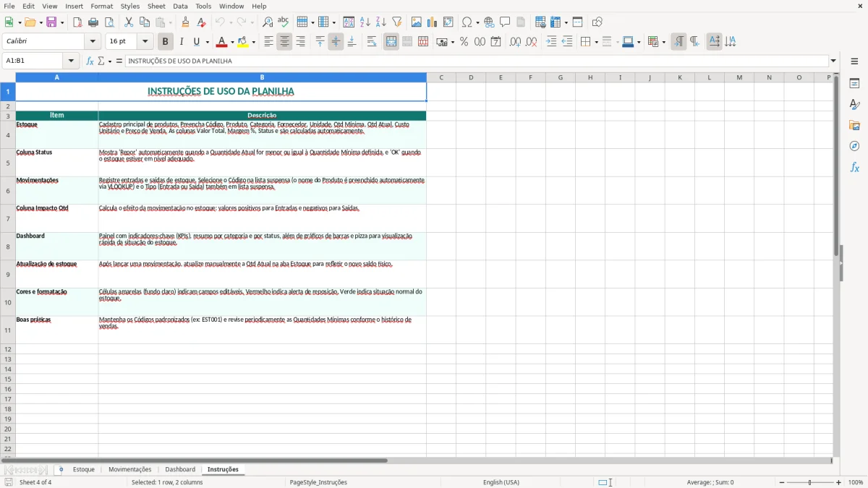The image size is (868, 488).
Task: Enable AutoFilter funnel icon
Action: pyautogui.click(x=397, y=22)
